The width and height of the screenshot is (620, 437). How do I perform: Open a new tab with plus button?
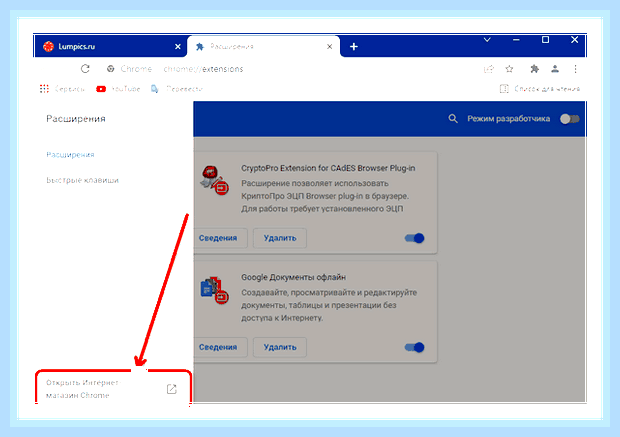click(354, 47)
